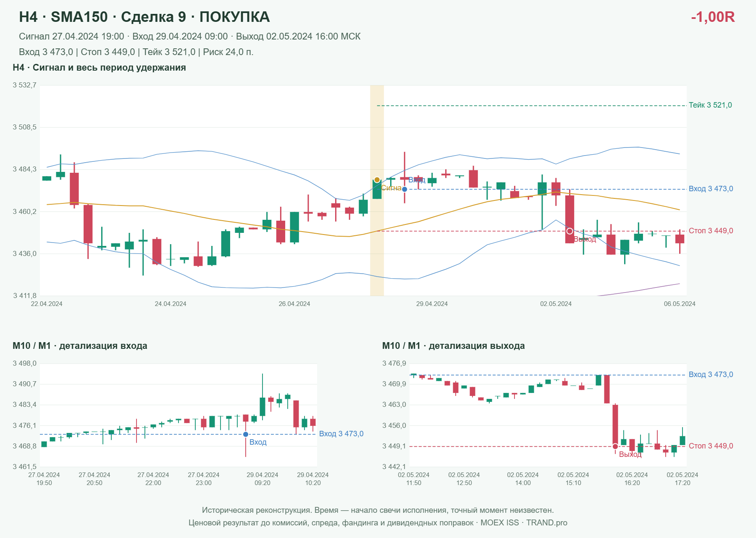Click the '29.04.2024 10:20' time label
Viewport: 756px width, 538px height.
pos(313,479)
